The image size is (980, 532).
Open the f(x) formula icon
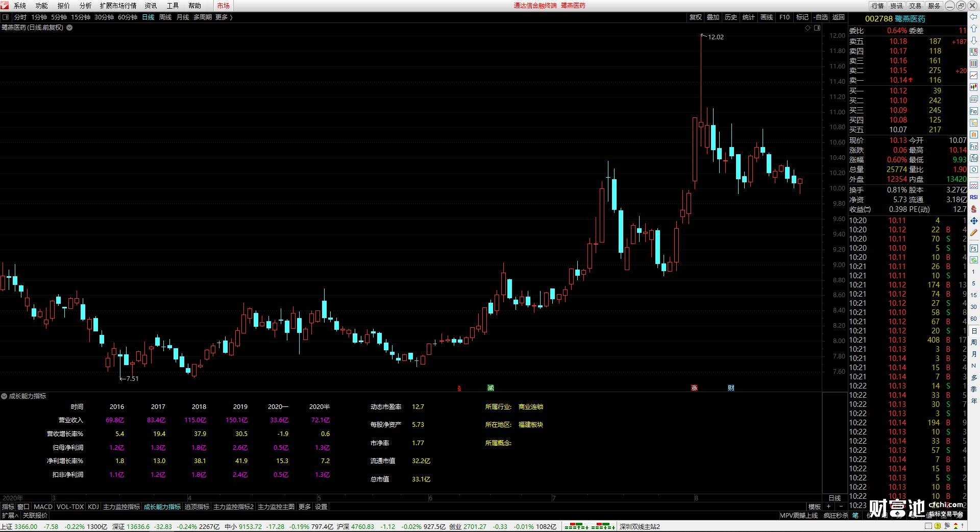973,158
